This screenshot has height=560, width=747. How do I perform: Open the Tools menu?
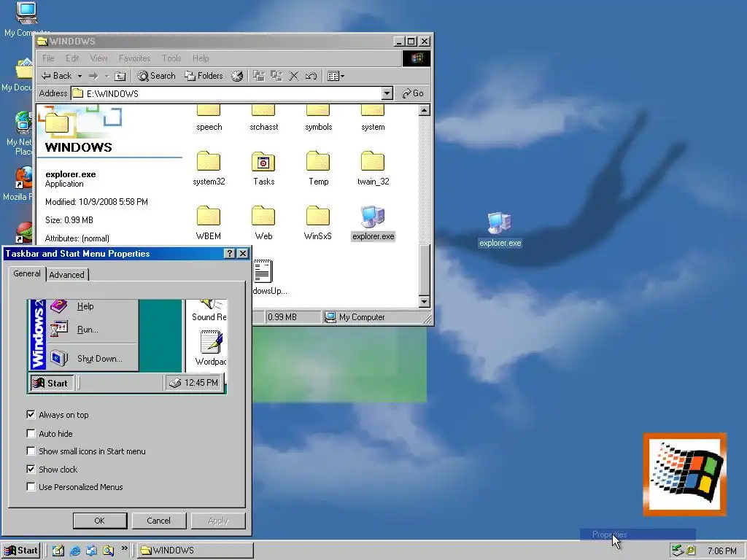171,58
